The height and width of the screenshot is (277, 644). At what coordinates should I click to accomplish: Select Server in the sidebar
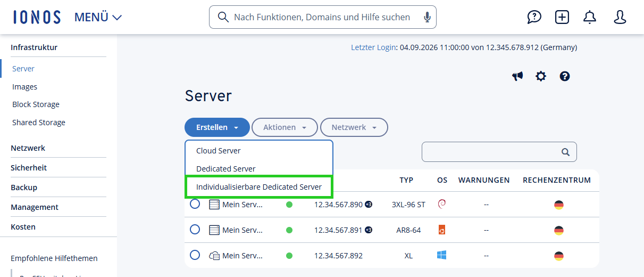(x=23, y=69)
